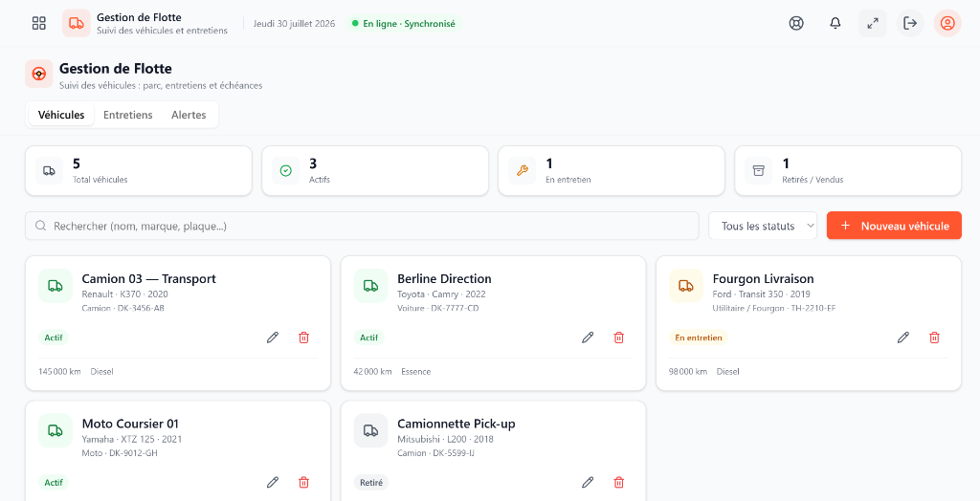
Task: Click the grey truck icon on Camionnette Pick-up card
Action: pyautogui.click(x=370, y=430)
